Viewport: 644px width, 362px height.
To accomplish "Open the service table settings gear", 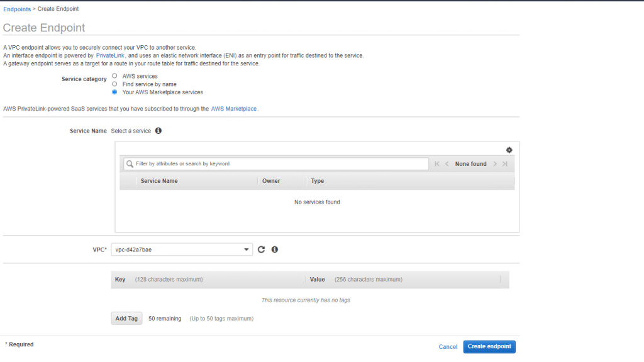I will (x=509, y=150).
